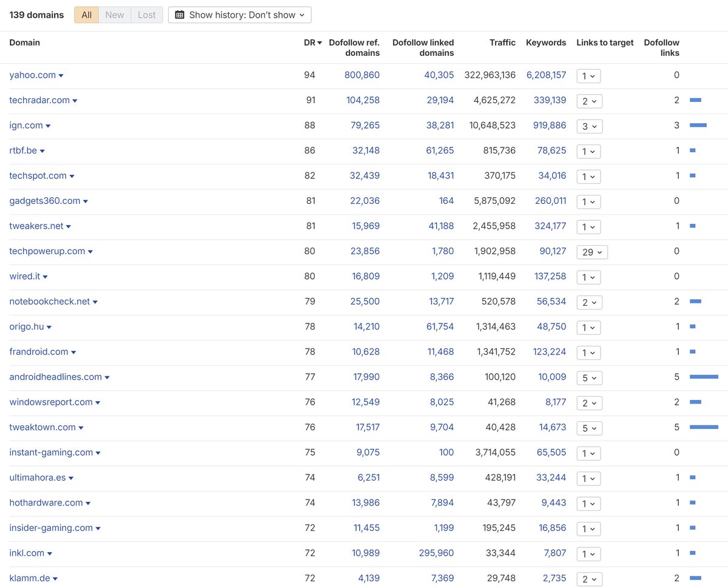
Task: Switch to the New domains tab
Action: tap(115, 15)
